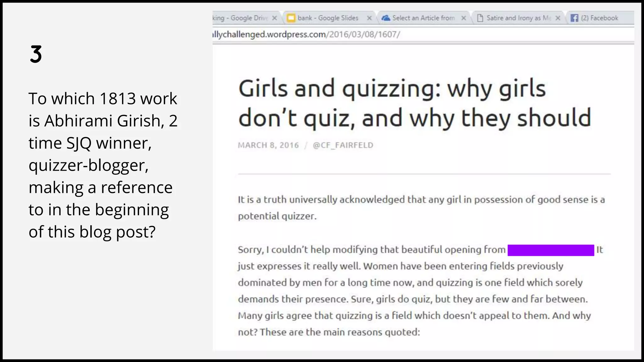Screen dimensions: 644x362
Task: Click the slide number 3
Action: pyautogui.click(x=36, y=54)
